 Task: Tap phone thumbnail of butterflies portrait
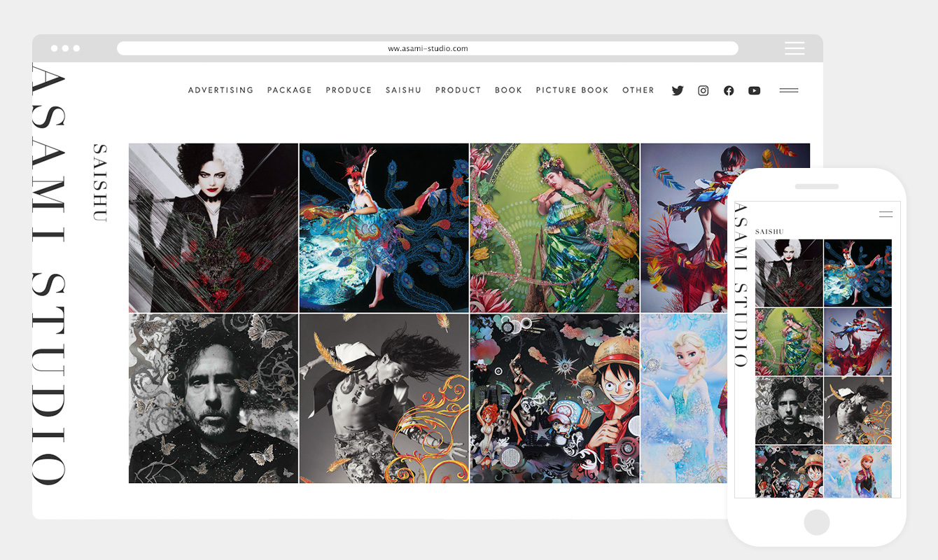789,411
